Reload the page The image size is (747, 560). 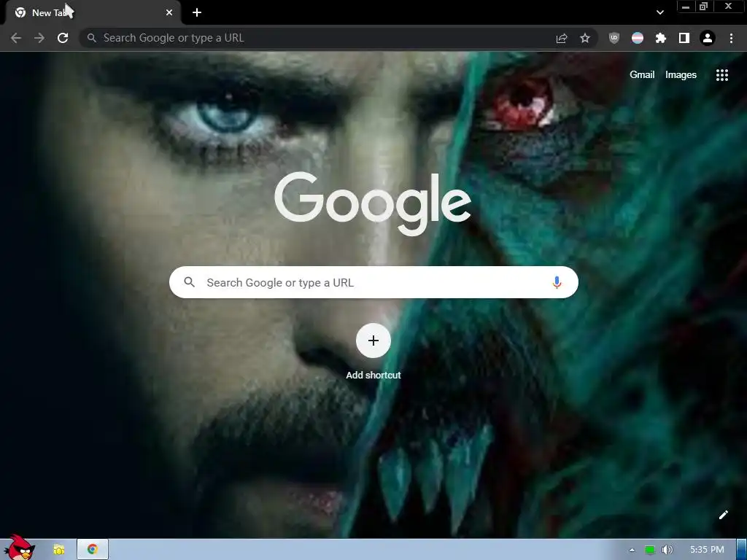coord(63,38)
